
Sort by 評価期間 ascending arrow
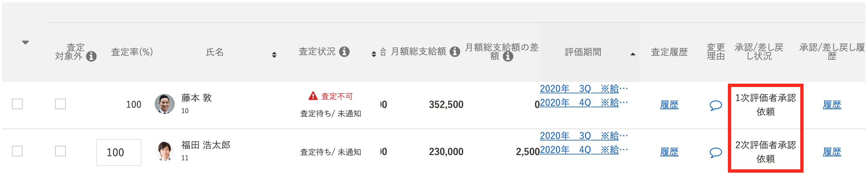click(x=633, y=54)
